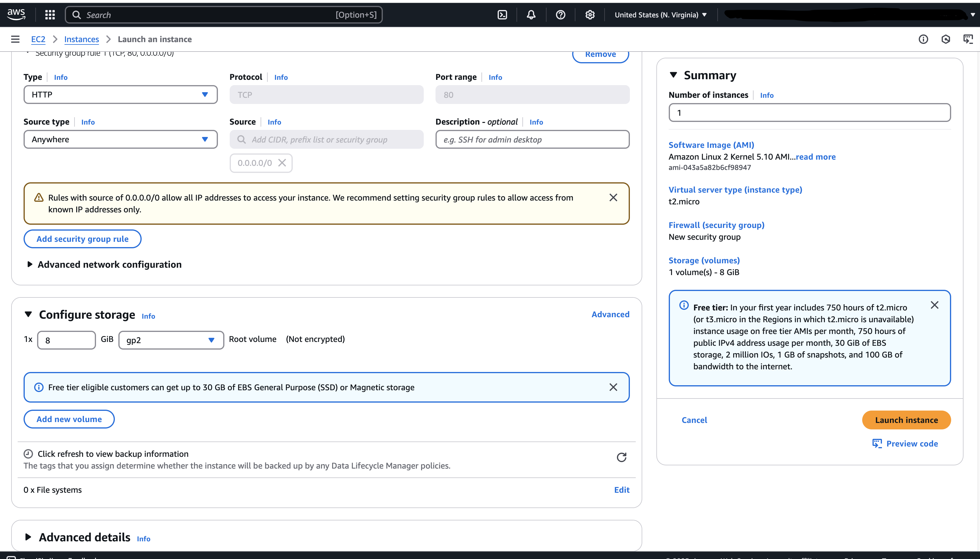This screenshot has width=980, height=559.
Task: Close the Free tier summary info box
Action: click(935, 305)
